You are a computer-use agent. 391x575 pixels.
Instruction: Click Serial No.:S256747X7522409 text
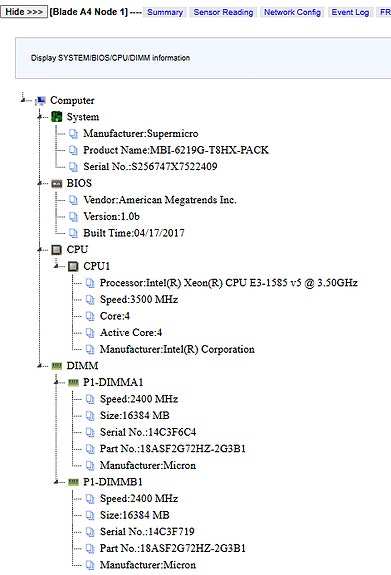(x=150, y=166)
